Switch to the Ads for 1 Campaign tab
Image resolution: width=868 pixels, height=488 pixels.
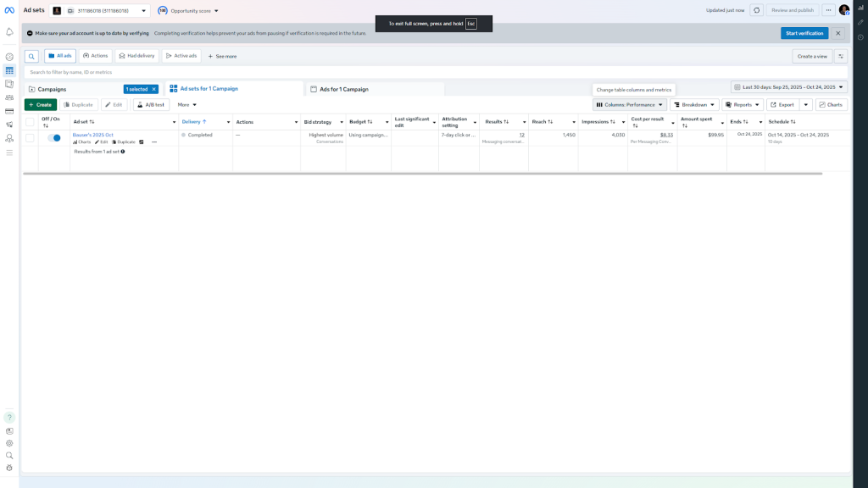pos(343,89)
